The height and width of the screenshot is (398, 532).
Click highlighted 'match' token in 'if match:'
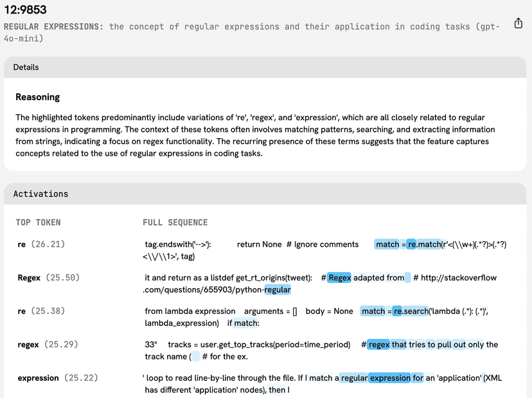pyautogui.click(x=247, y=323)
